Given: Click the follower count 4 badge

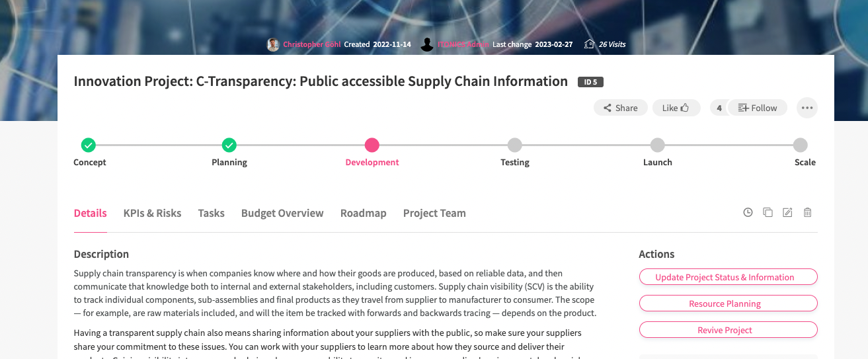Looking at the screenshot, I should click(719, 108).
